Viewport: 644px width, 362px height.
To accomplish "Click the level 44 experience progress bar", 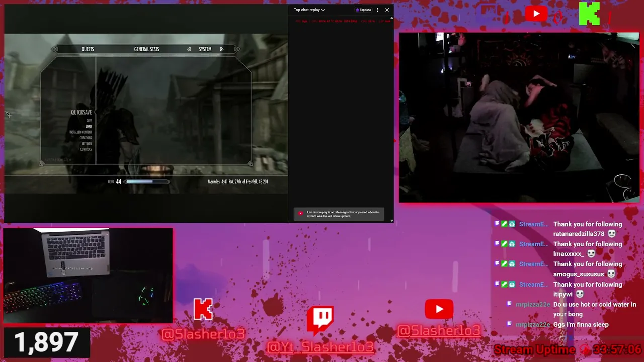I will click(x=147, y=182).
